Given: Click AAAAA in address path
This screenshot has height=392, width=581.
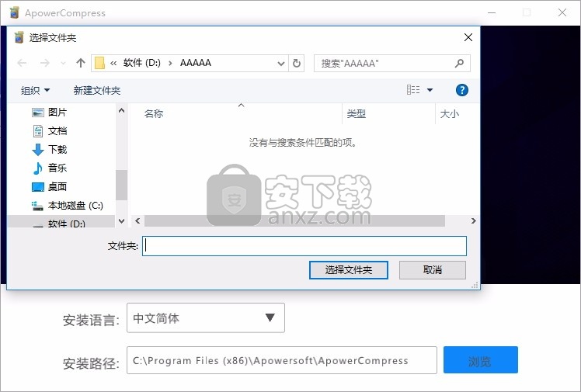Looking at the screenshot, I should click(196, 63).
